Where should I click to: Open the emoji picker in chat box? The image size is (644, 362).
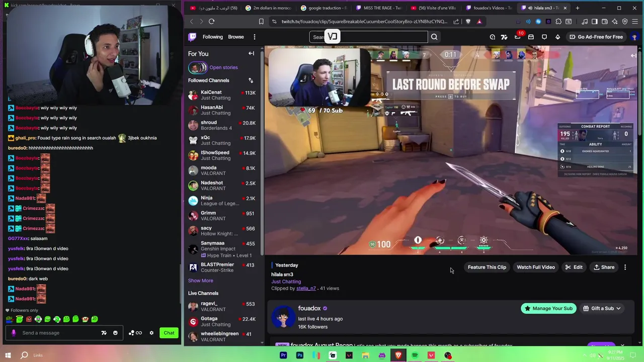(115, 333)
